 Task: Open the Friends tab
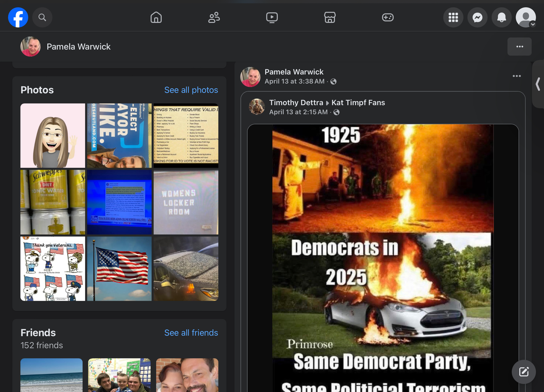pyautogui.click(x=214, y=17)
